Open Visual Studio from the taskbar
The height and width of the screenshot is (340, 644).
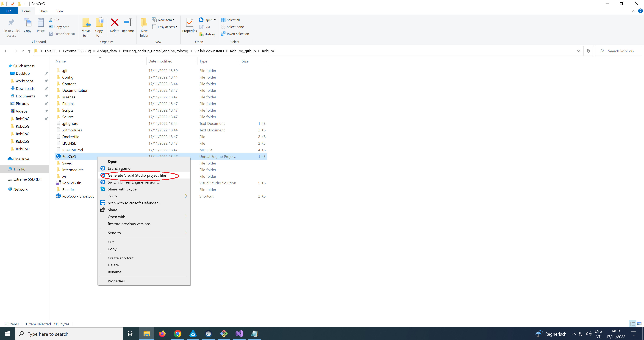[239, 334]
